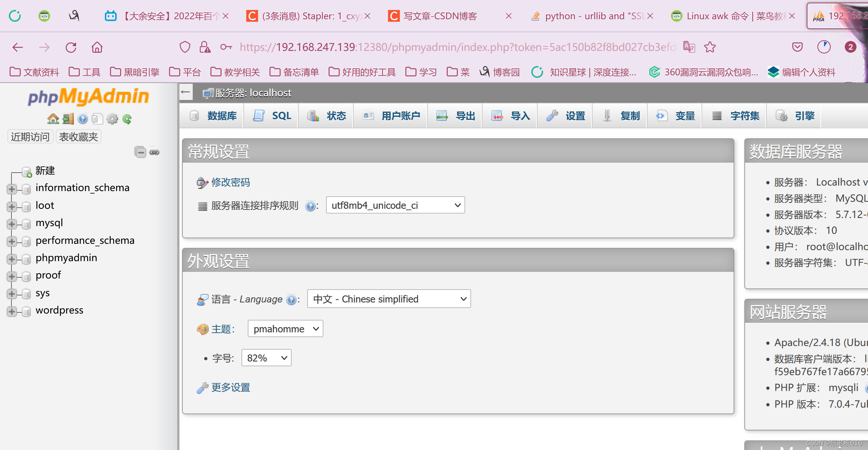Switch to the Linux awk 命令 browser tab
868x450 pixels.
point(733,16)
